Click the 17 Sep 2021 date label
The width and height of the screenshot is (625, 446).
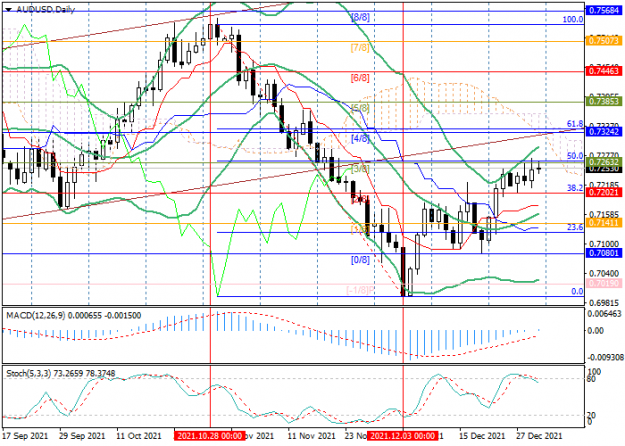pos(25,436)
